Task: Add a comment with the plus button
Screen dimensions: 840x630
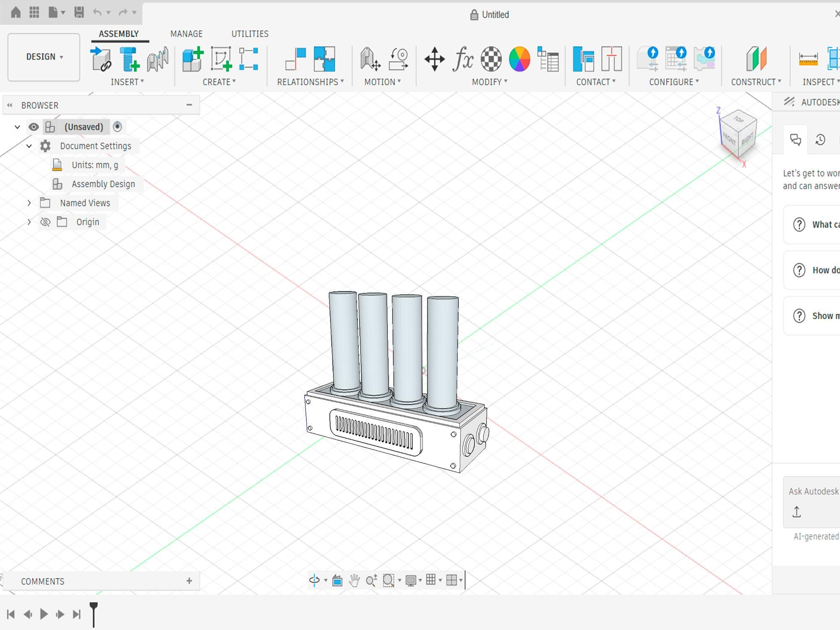Action: click(189, 581)
